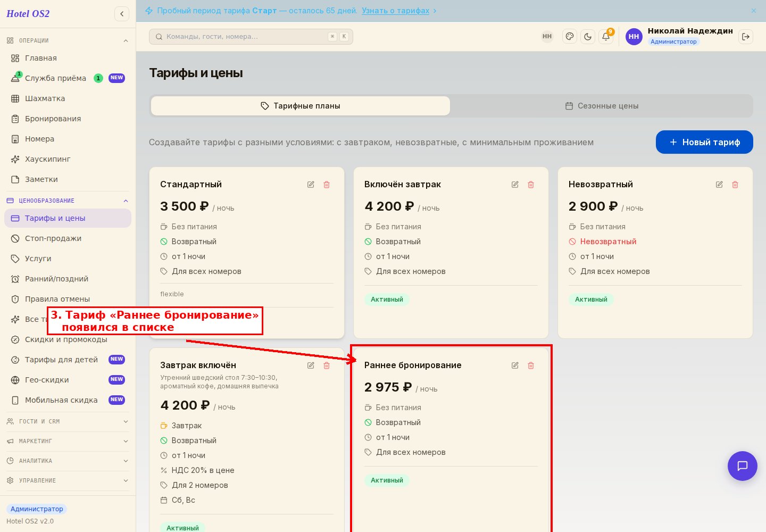Switch to Сезонные цены tab
The image size is (766, 532).
[602, 106]
